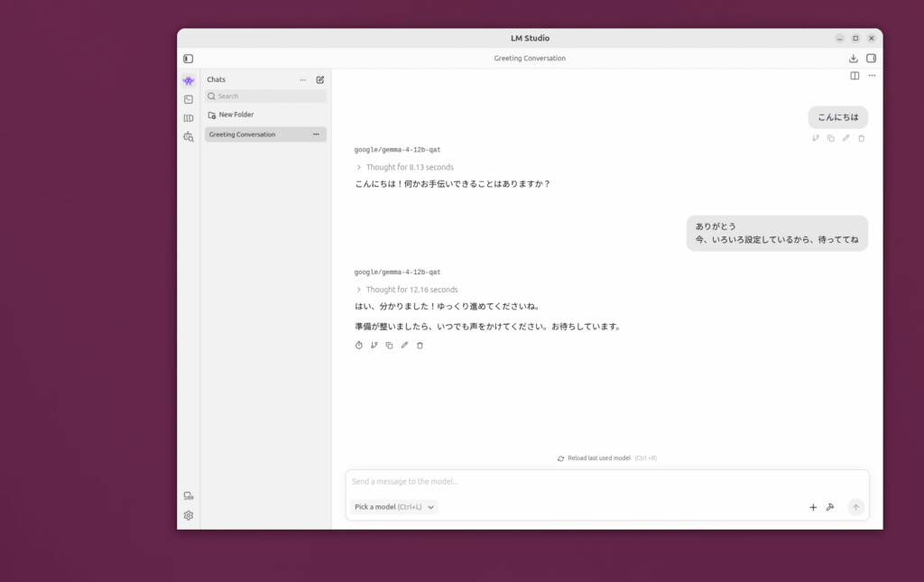
Task: Click the 準備が整いましたら response line
Action: coord(489,327)
